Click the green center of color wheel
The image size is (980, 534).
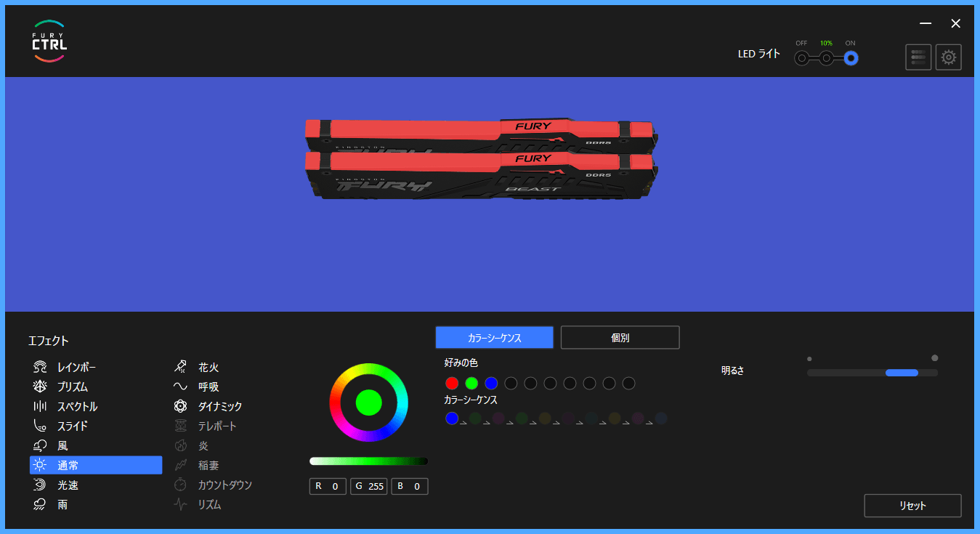click(x=369, y=402)
